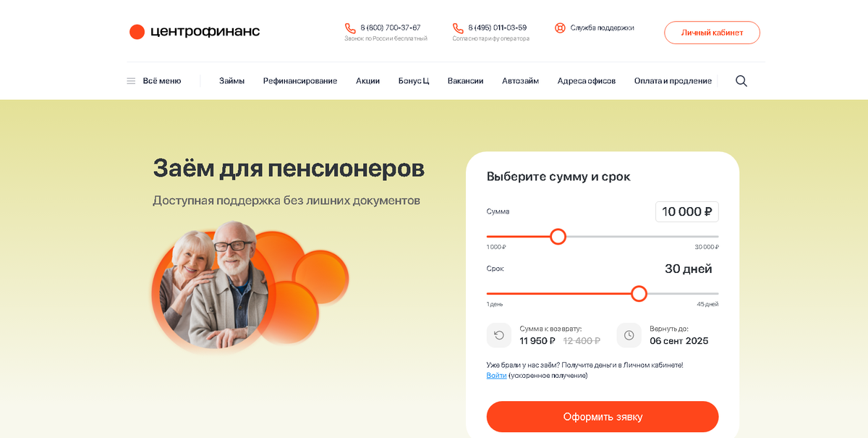
Task: Open the Займы menu item
Action: [x=232, y=81]
